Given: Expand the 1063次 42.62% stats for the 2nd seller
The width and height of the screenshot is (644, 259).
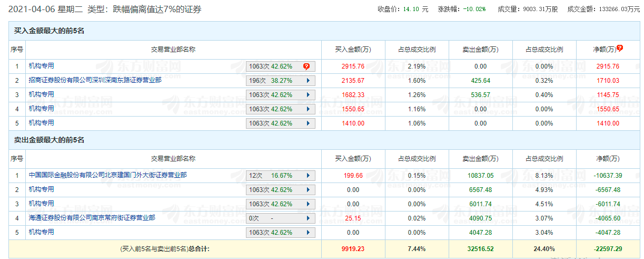Looking at the screenshot, I should coord(308,190).
